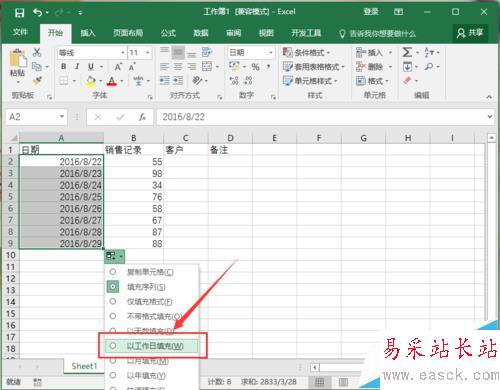Click the Fill Color paint bucket

90,81
